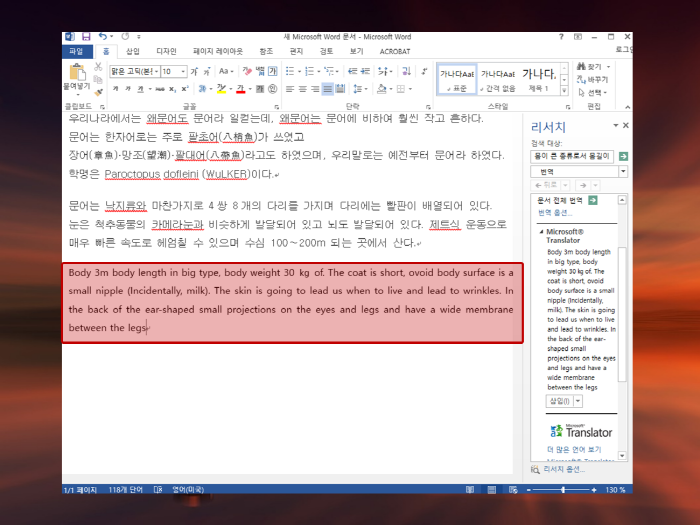Image resolution: width=700 pixels, height=525 pixels.
Task: Toggle subscript formatting
Action: point(172,89)
